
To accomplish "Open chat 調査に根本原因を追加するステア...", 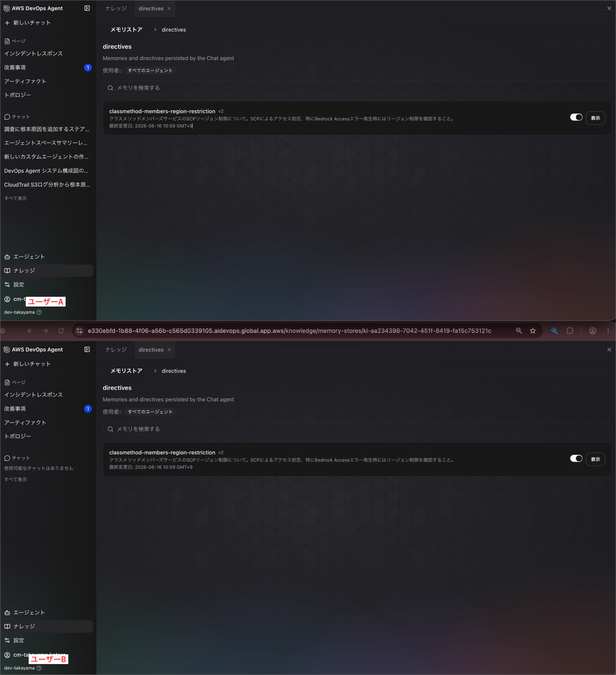I will pos(47,129).
